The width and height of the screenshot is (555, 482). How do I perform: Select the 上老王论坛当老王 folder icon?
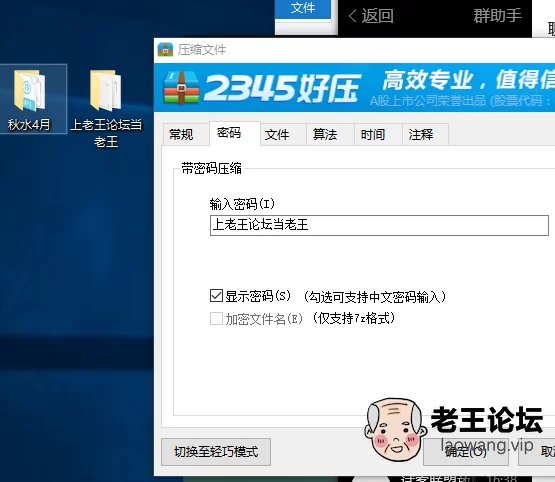point(105,90)
